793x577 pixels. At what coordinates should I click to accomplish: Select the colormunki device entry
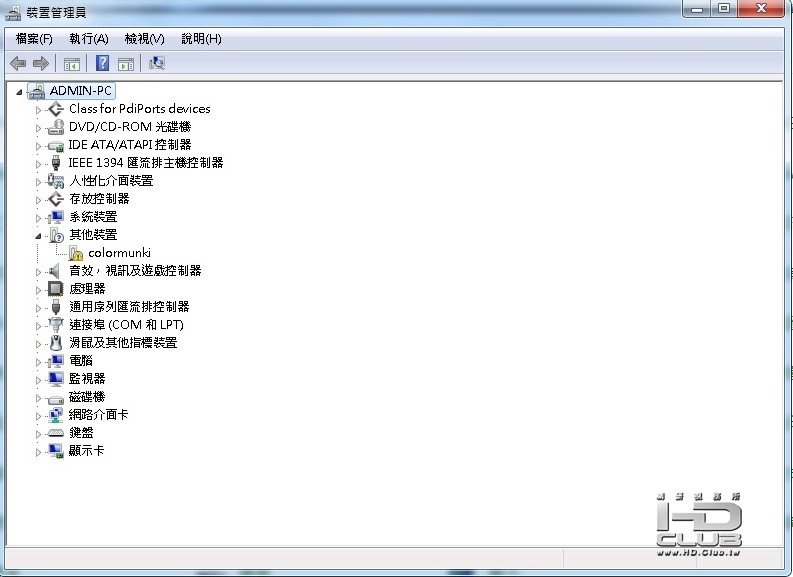click(x=119, y=253)
